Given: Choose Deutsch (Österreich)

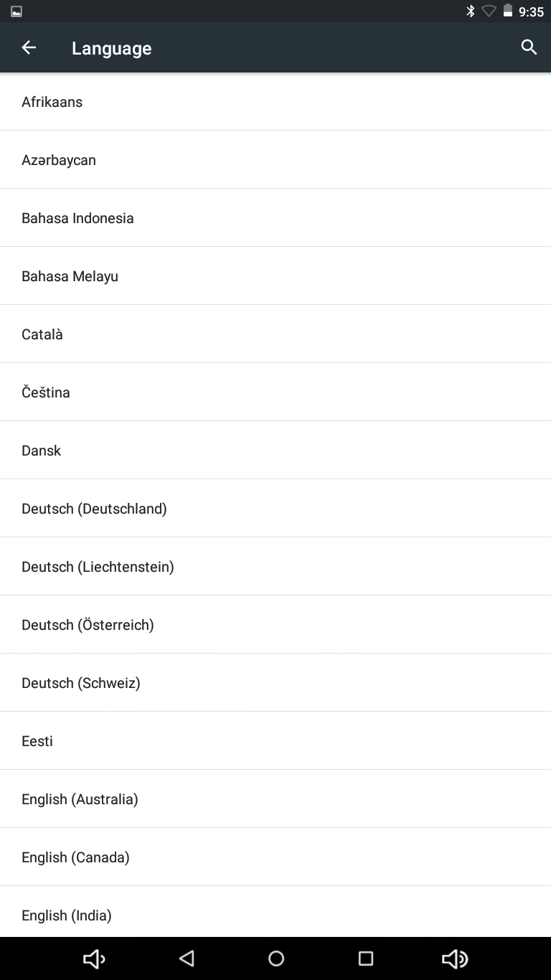Looking at the screenshot, I should 275,625.
